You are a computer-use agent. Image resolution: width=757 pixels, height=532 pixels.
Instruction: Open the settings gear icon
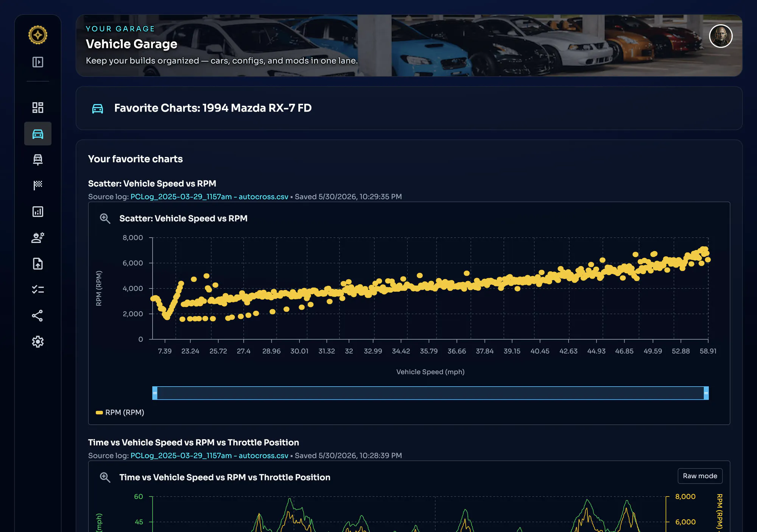pyautogui.click(x=38, y=342)
